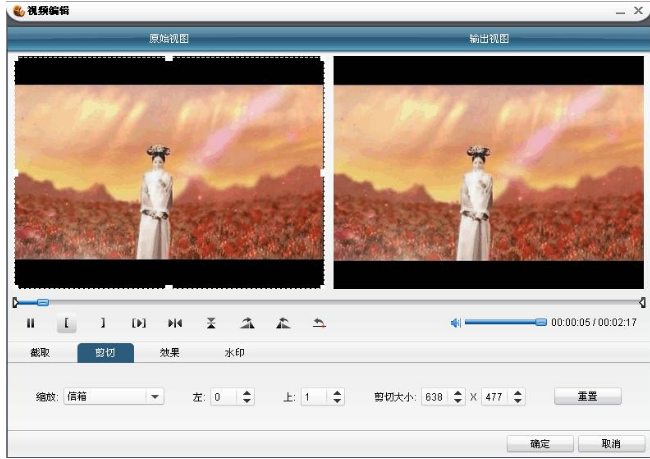The image size is (650, 459).
Task: Click the 上 value input field
Action: click(x=314, y=397)
